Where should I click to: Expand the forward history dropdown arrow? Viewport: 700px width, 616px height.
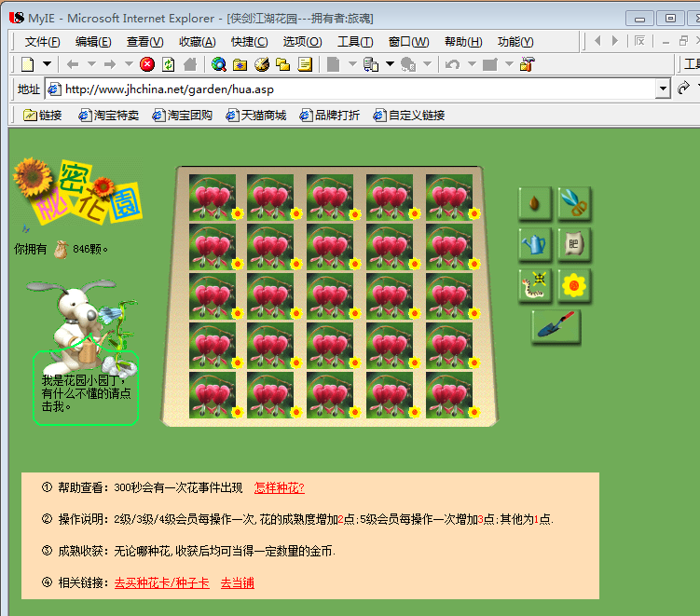tap(129, 63)
